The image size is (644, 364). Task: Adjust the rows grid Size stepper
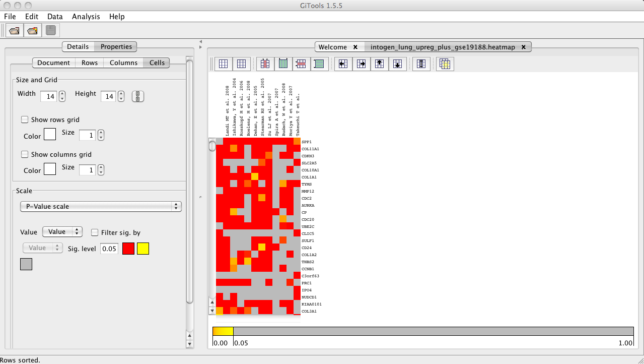pyautogui.click(x=101, y=135)
